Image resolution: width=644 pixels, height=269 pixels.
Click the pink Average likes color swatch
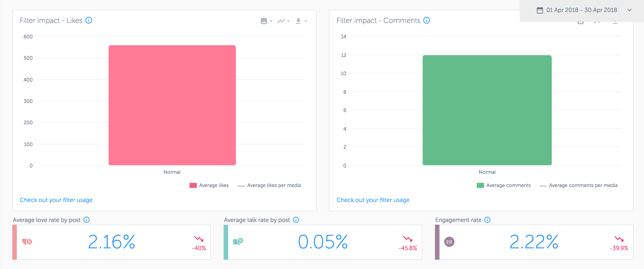pos(193,185)
